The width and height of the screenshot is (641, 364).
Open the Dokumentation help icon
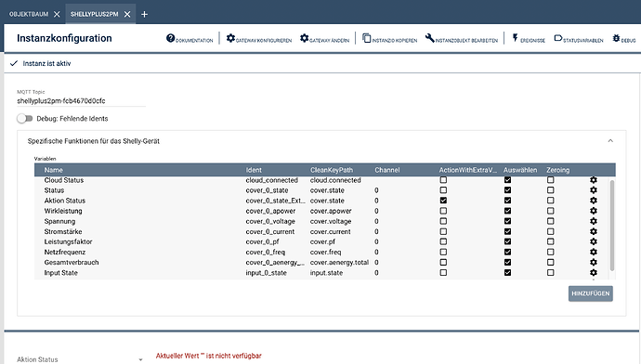coord(171,38)
